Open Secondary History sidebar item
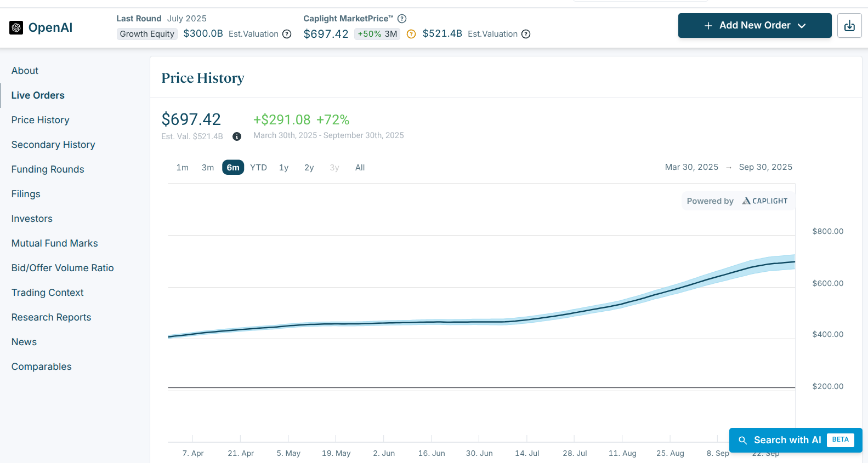 (x=53, y=145)
